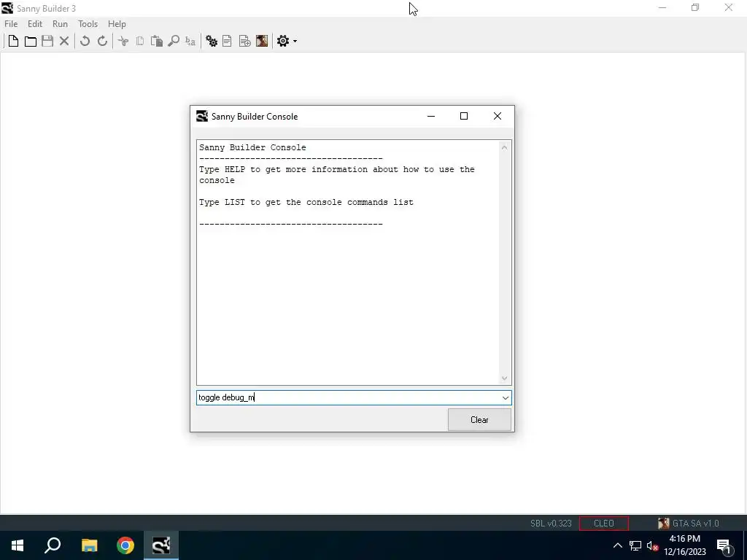Close the Sanny Builder Console window
The height and width of the screenshot is (560, 747).
click(498, 116)
